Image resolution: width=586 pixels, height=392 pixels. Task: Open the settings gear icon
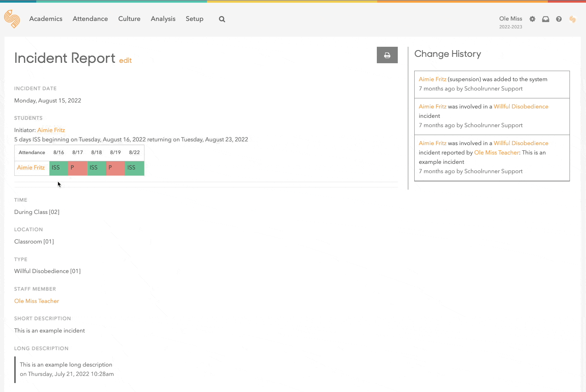tap(532, 19)
